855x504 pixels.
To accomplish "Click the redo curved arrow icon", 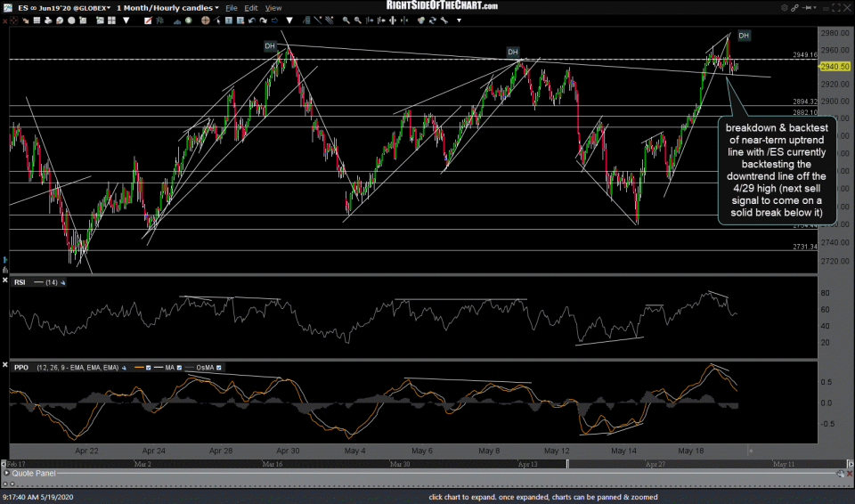I will [x=264, y=20].
